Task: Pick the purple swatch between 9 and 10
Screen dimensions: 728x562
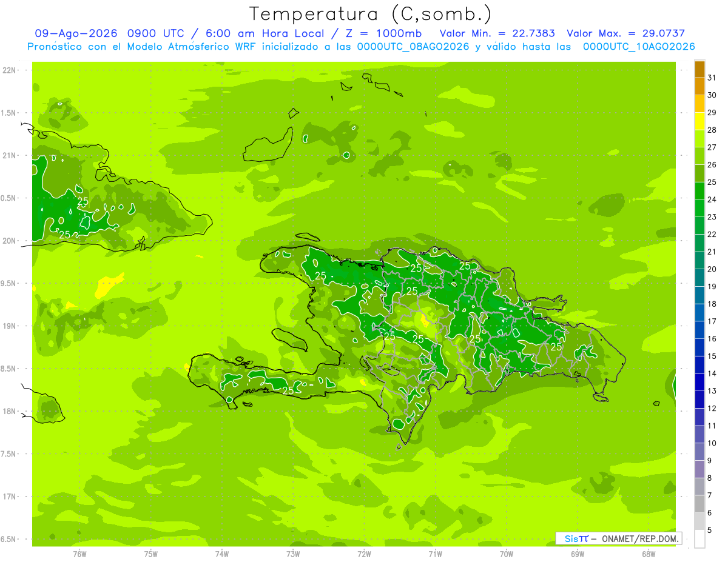Action: click(x=699, y=452)
